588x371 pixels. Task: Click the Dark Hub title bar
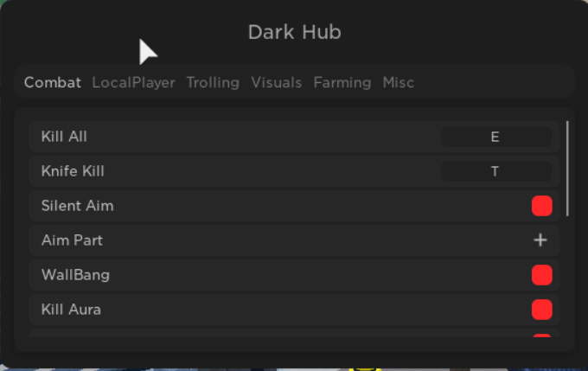click(x=294, y=32)
